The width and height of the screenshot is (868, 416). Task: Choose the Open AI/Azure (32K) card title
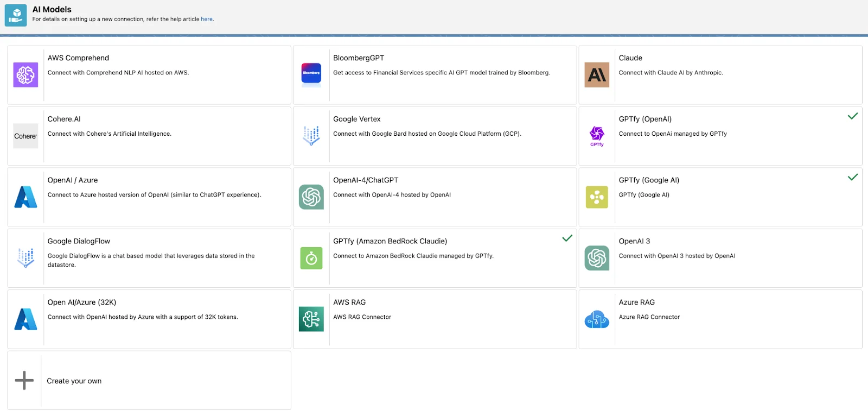[82, 302]
